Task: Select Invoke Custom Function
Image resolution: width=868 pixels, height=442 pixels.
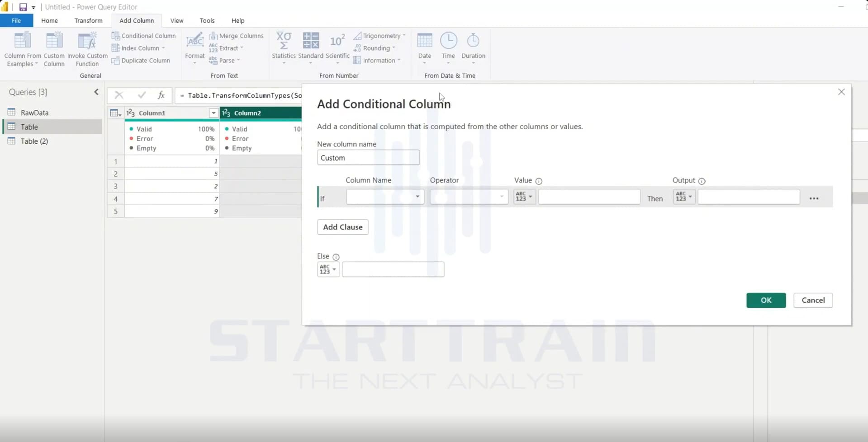Action: pos(87,49)
